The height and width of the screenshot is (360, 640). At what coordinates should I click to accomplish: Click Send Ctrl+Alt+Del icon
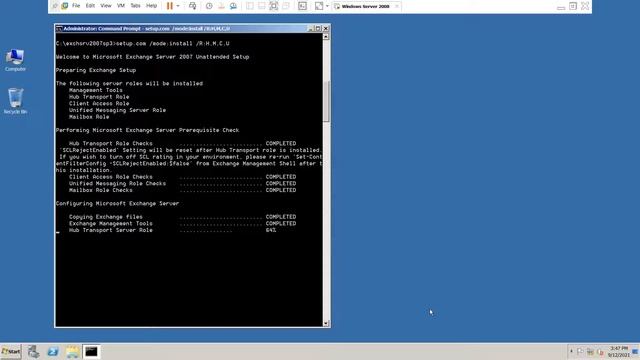192,6
